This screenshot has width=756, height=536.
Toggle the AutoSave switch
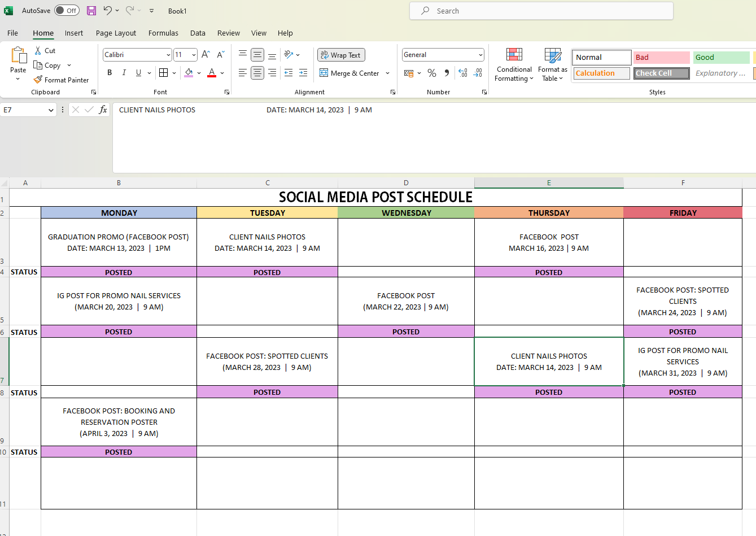(x=67, y=11)
